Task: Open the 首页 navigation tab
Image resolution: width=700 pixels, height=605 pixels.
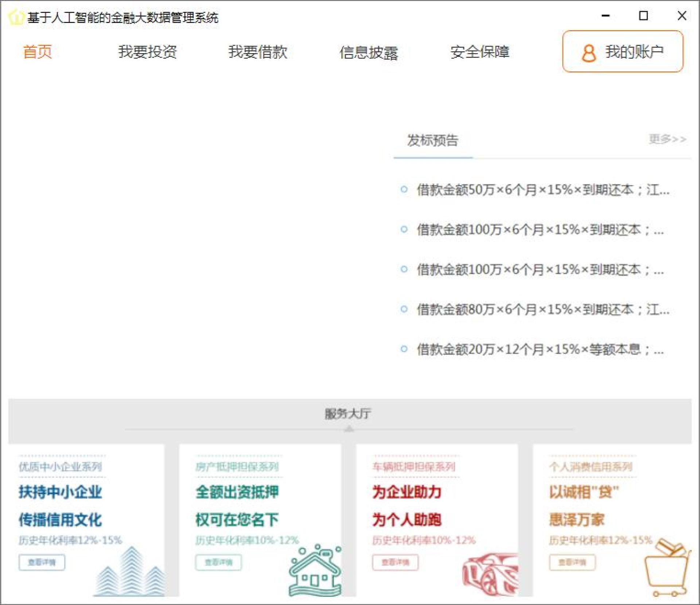Action: [37, 52]
